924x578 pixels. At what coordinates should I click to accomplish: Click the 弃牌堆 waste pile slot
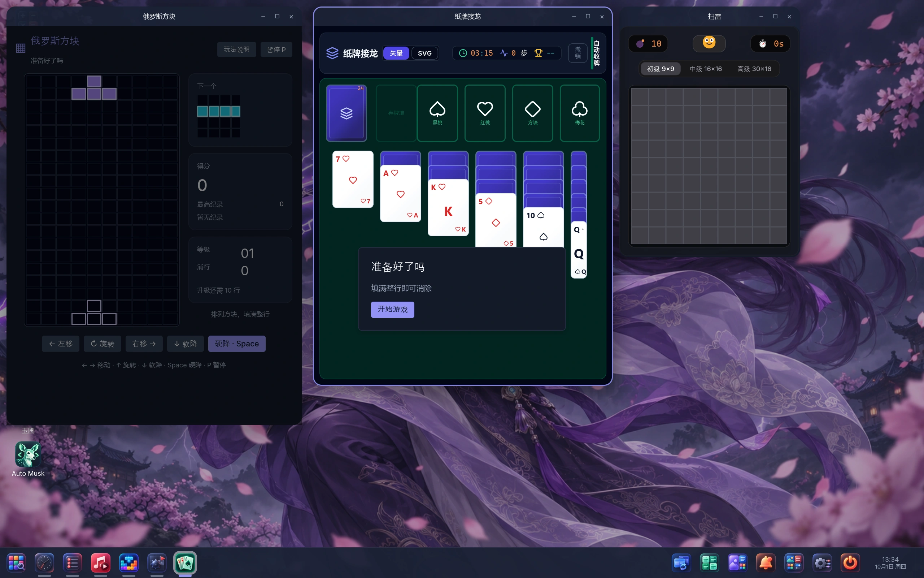coord(396,113)
